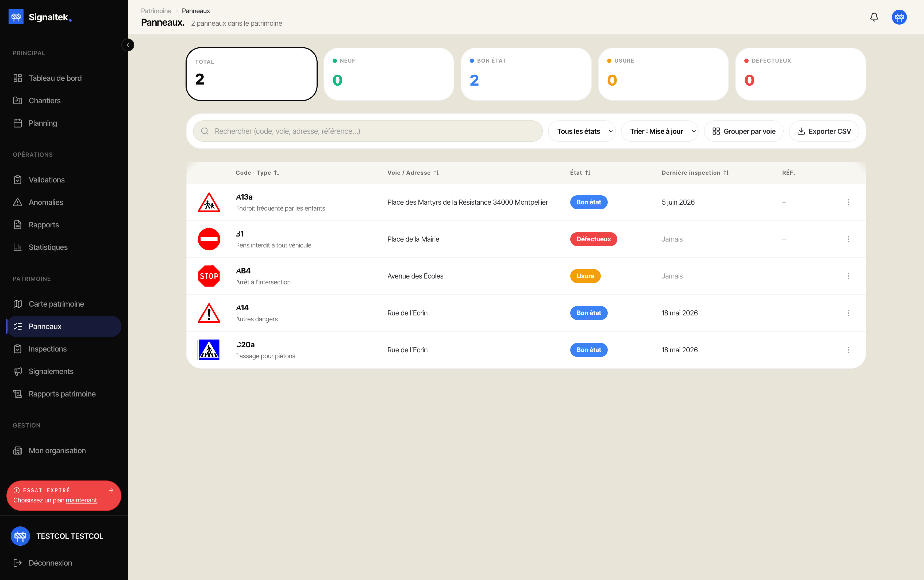Open the user avatar menu in header
This screenshot has height=580, width=924.
899,17
